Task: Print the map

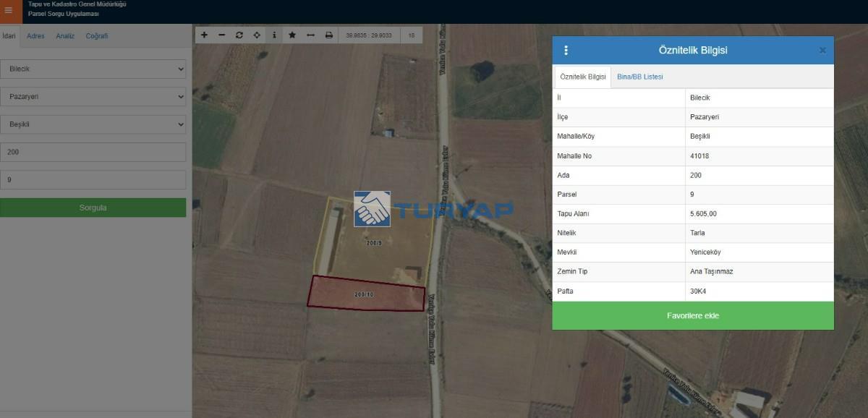Action: (329, 35)
